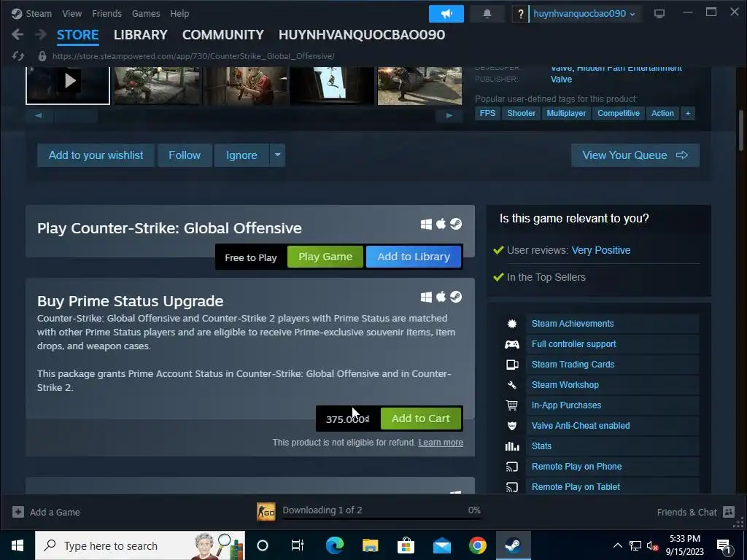The width and height of the screenshot is (747, 560).
Task: Open the Steam menu
Action: click(x=38, y=14)
